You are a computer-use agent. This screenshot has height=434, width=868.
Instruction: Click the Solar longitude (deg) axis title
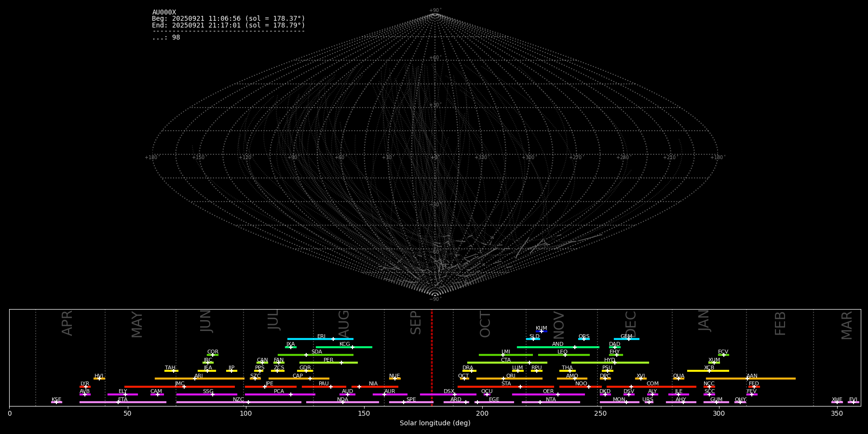435,423
